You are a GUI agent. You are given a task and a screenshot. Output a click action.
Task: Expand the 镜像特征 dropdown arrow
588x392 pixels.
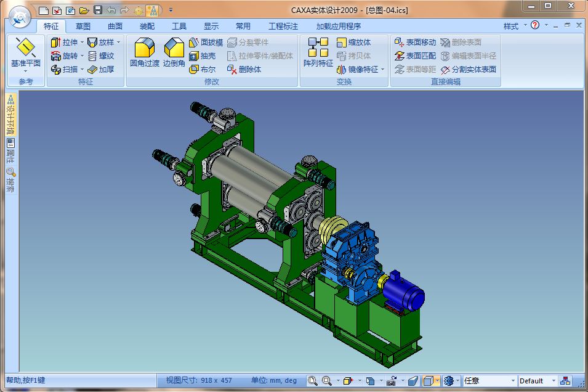382,70
